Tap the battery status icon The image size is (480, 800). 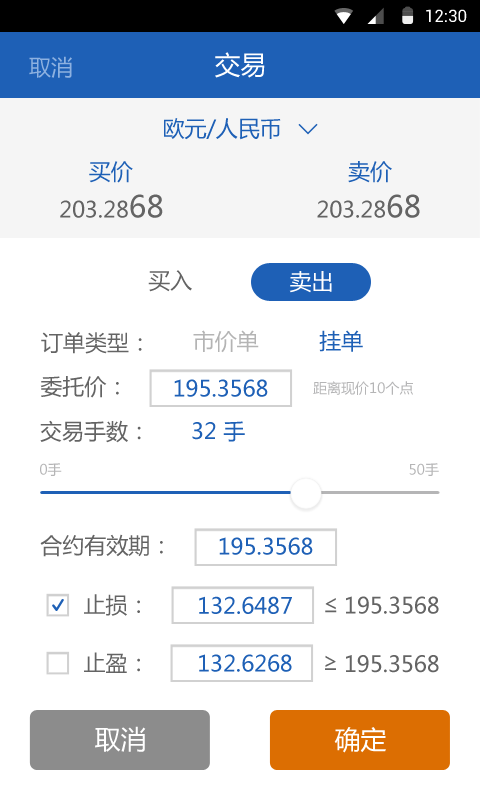click(x=407, y=16)
